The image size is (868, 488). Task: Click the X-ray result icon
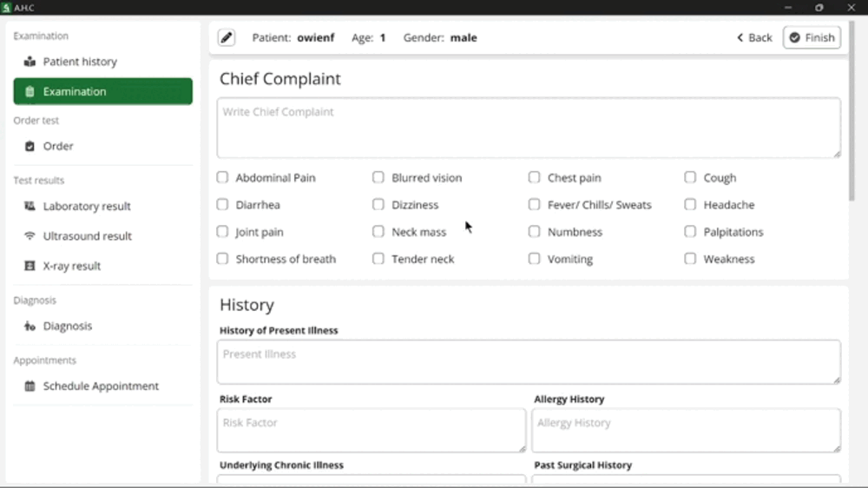(30, 266)
